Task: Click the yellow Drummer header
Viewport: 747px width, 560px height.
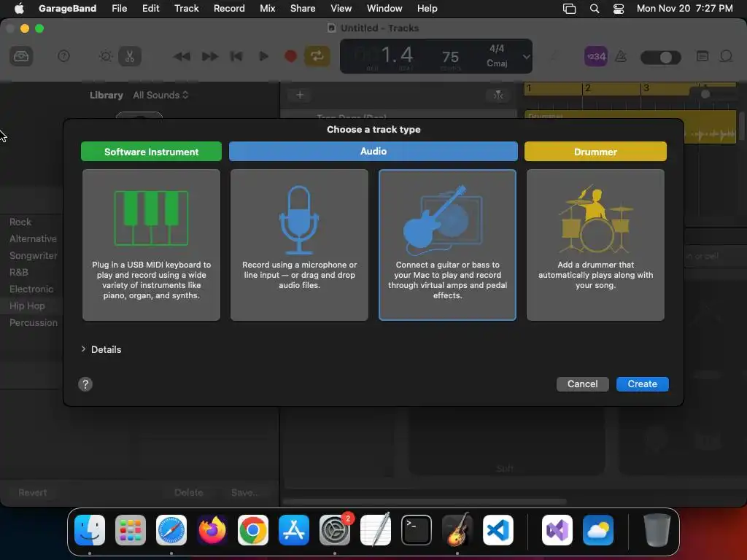Action: 595,152
